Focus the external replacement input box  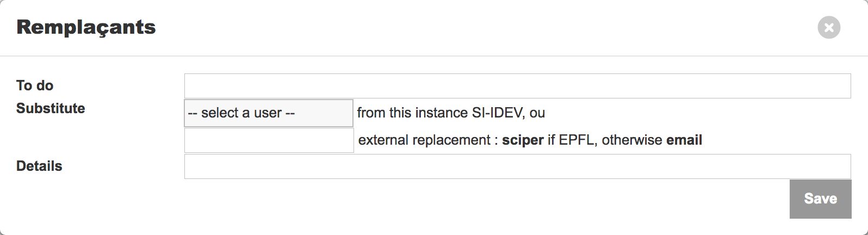click(269, 140)
